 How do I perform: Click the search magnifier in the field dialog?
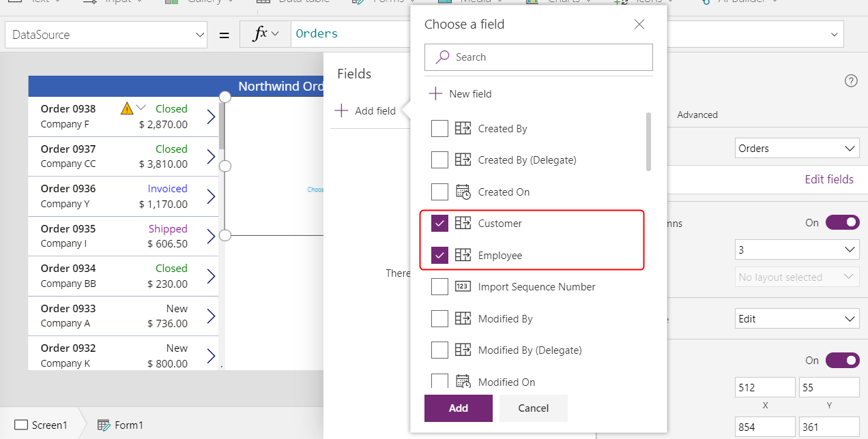pyautogui.click(x=442, y=57)
